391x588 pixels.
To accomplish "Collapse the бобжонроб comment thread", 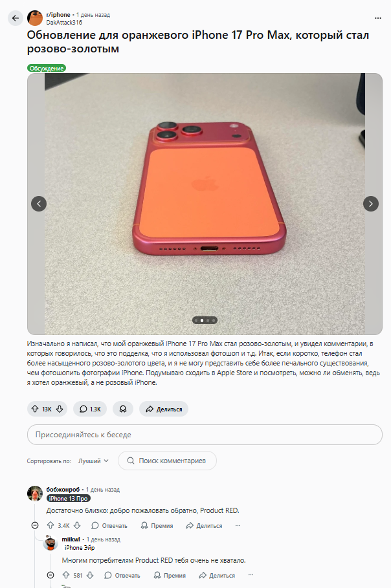I will [35, 525].
